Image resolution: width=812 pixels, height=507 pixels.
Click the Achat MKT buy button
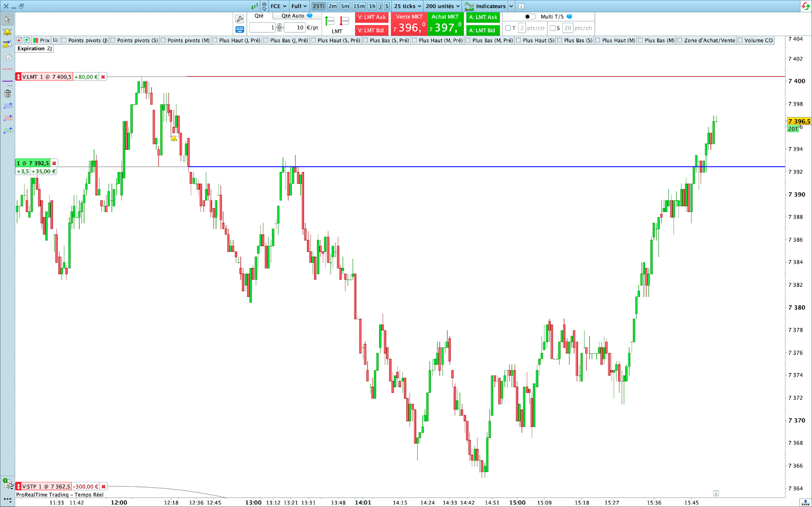[445, 24]
